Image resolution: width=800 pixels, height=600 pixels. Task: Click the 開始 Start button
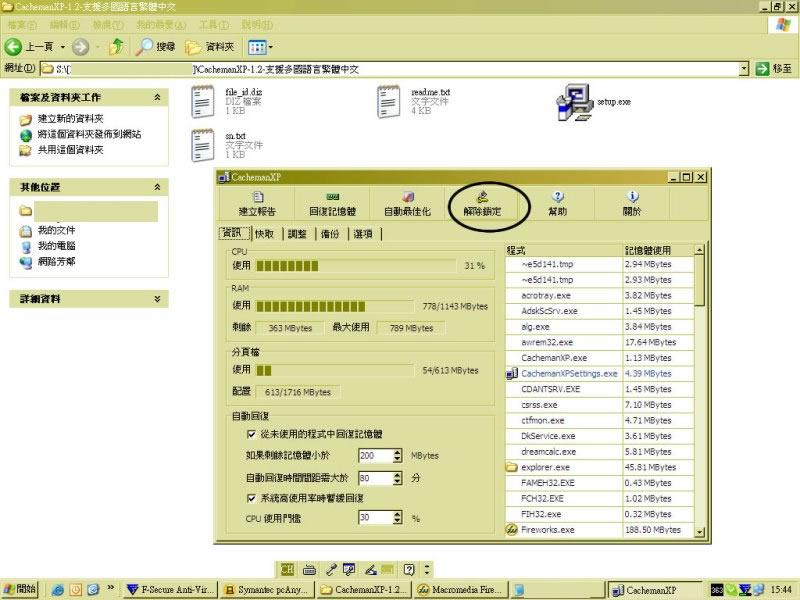click(21, 590)
